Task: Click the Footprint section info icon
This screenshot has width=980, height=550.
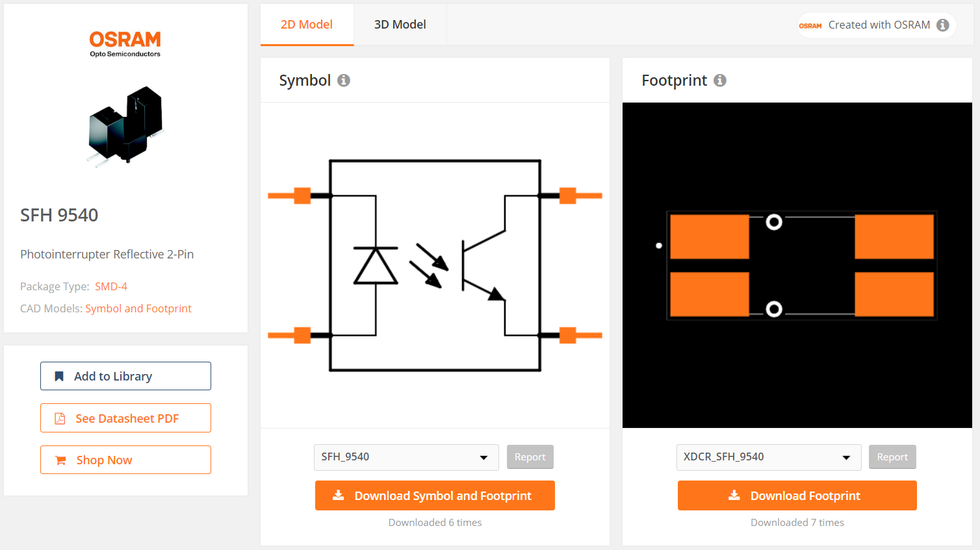Action: click(x=720, y=81)
